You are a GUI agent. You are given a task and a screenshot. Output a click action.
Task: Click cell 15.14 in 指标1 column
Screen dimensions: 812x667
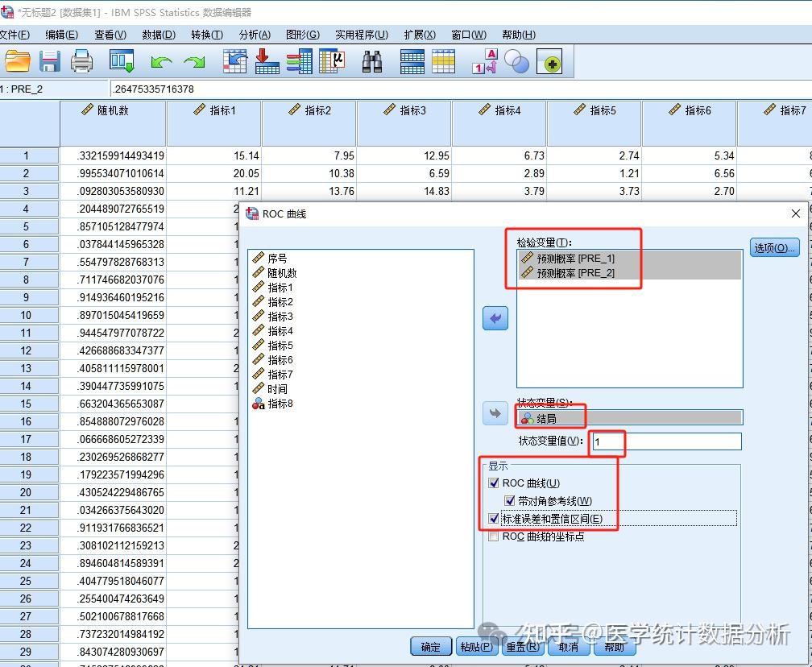pos(214,155)
